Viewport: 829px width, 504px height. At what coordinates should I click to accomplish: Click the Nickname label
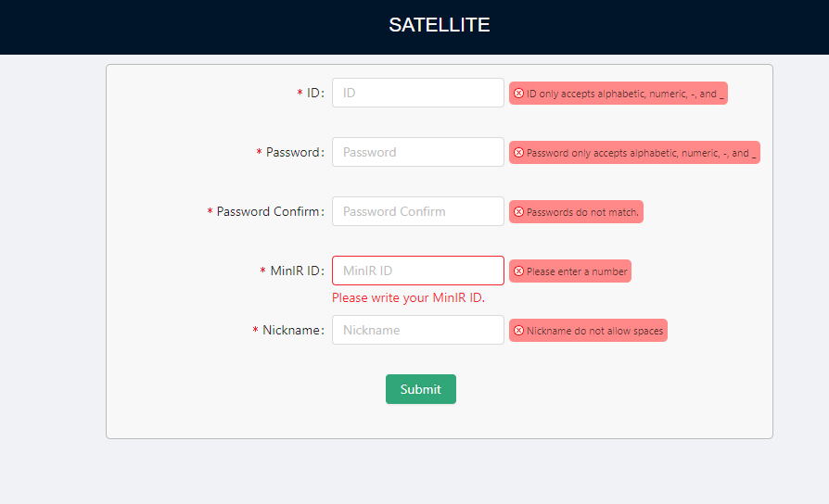point(293,330)
